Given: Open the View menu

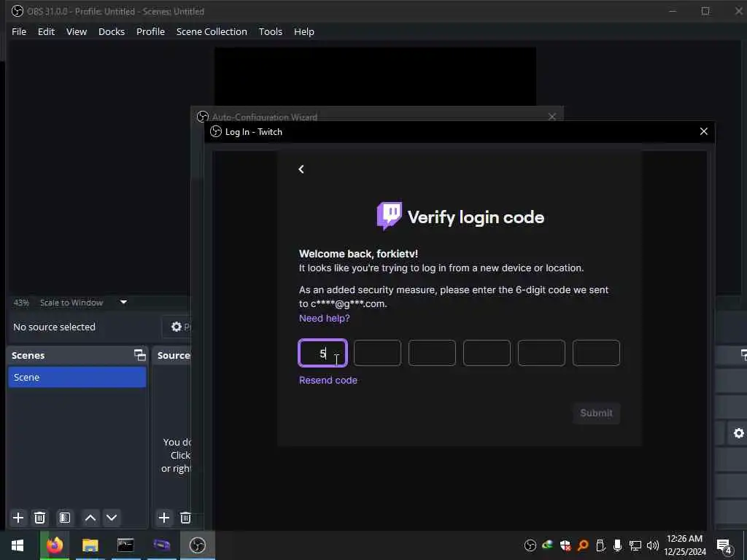Looking at the screenshot, I should click(76, 31).
